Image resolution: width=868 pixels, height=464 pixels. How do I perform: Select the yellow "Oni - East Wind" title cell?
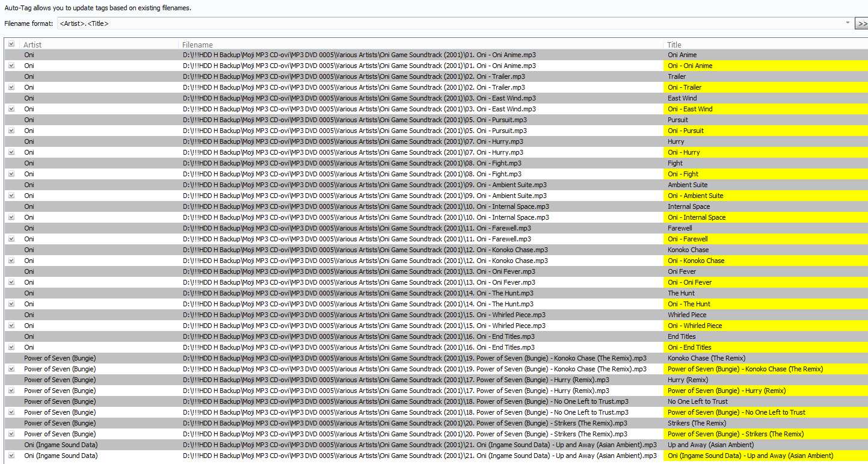coord(690,109)
